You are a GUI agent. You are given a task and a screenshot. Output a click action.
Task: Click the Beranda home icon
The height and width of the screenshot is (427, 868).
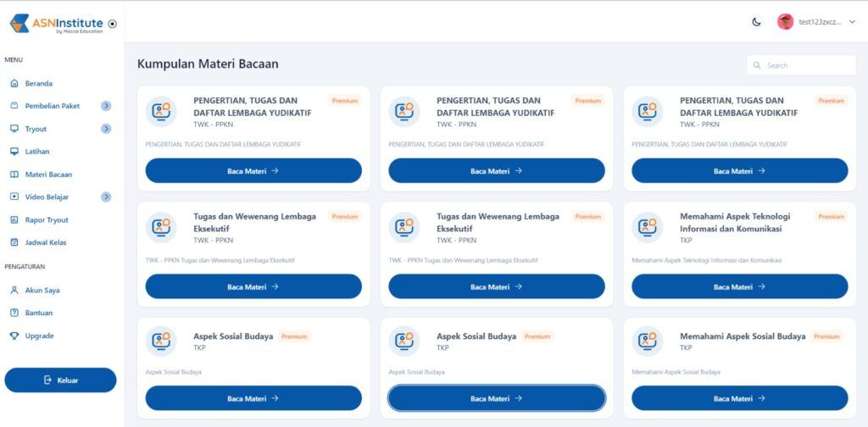pos(14,84)
